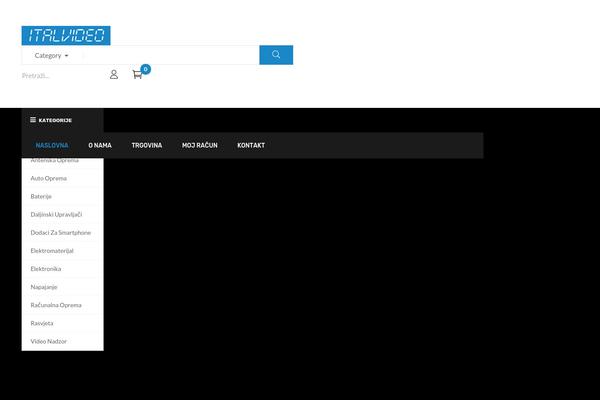Open the shopping cart icon
This screenshot has width=600, height=400.
coord(137,75)
